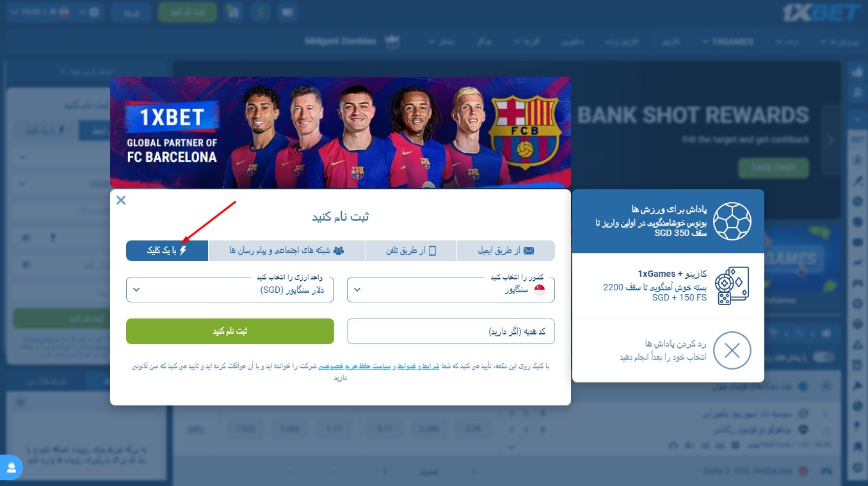Click the promo code input field
The height and width of the screenshot is (486, 868).
click(x=451, y=331)
